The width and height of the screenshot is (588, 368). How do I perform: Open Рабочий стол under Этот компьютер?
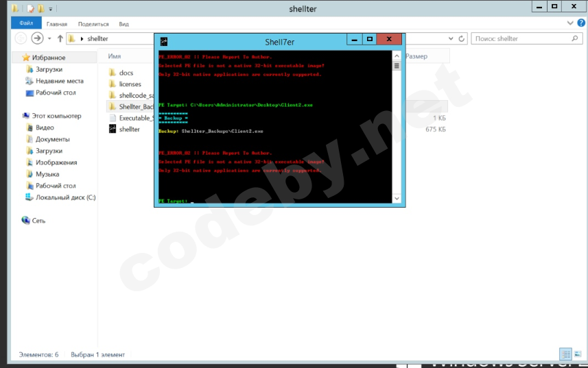56,185
